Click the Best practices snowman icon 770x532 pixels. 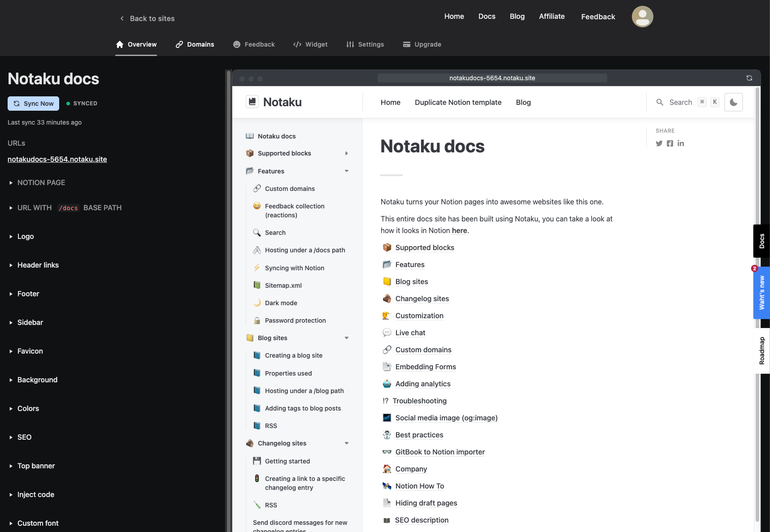click(387, 435)
